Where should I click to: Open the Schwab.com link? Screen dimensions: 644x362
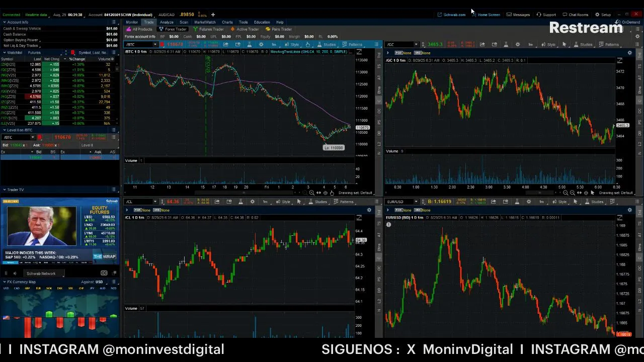point(451,15)
